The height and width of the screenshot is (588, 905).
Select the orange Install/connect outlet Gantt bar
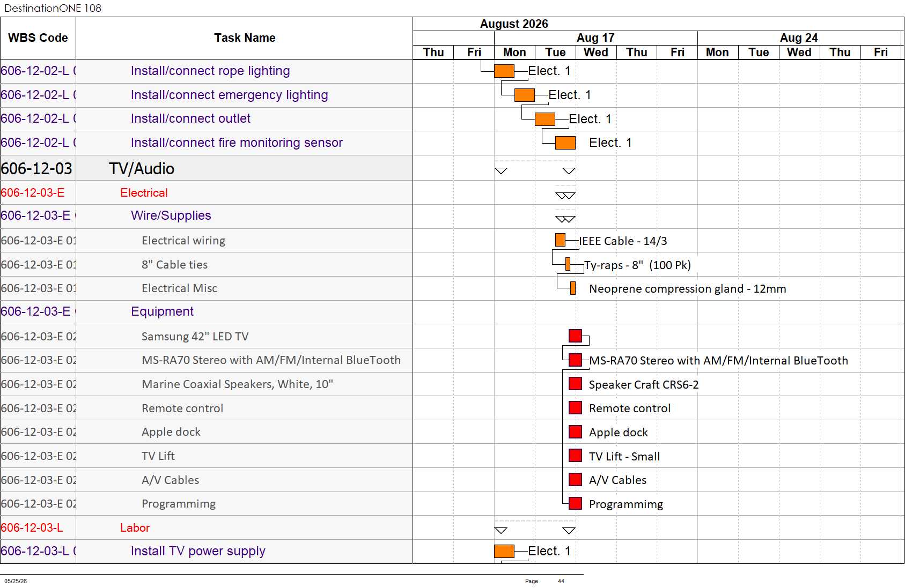pyautogui.click(x=545, y=119)
